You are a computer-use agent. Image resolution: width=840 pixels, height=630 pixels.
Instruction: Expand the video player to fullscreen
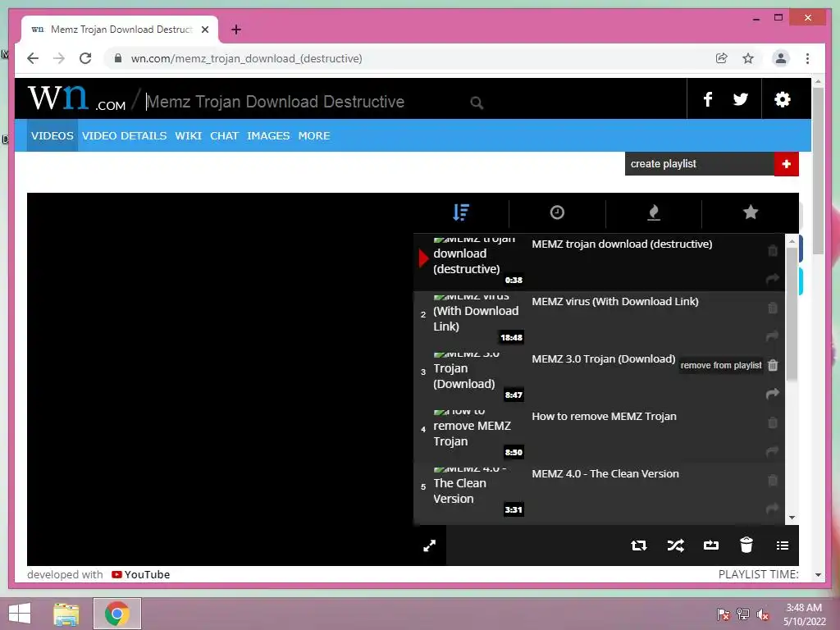(x=430, y=546)
